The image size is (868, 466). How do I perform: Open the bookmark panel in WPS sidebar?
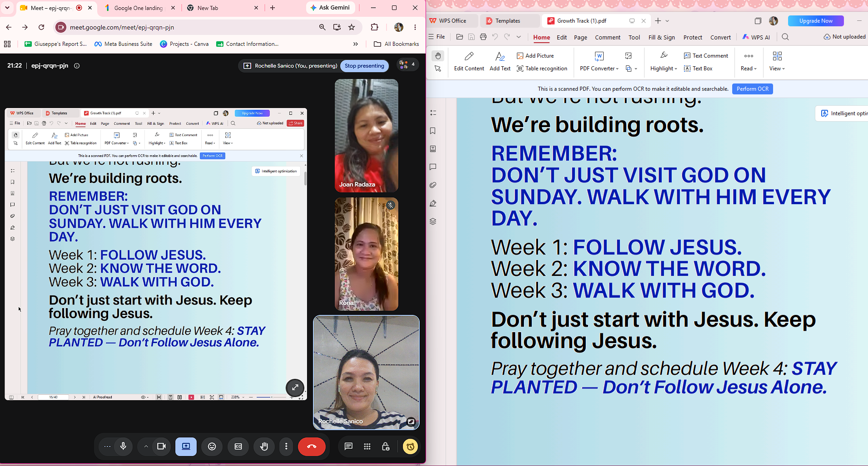433,131
